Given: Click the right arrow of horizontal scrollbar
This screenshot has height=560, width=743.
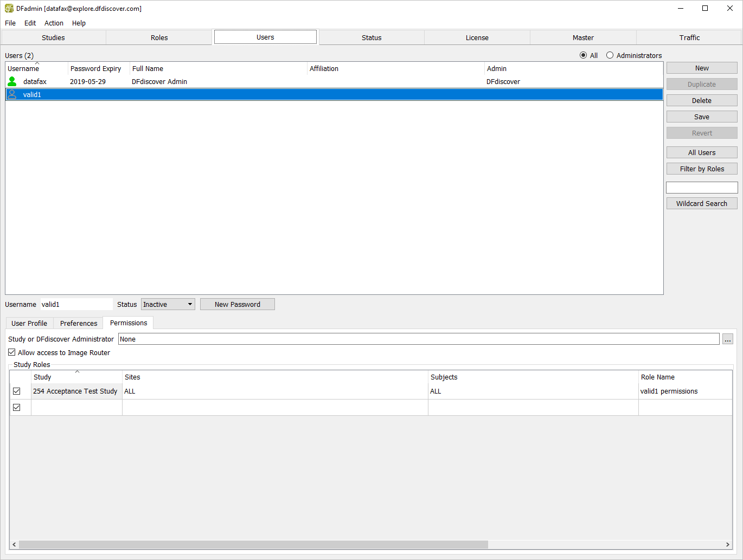Looking at the screenshot, I should pyautogui.click(x=727, y=544).
